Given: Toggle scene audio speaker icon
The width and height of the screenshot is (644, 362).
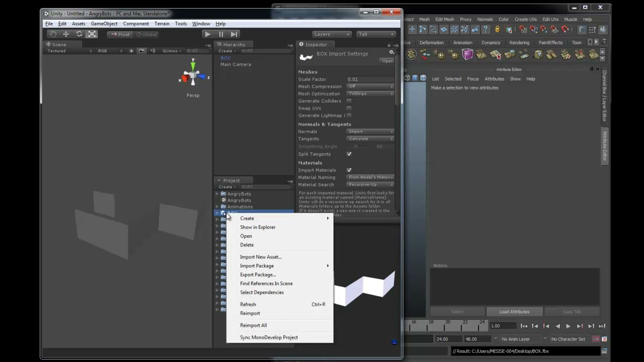Looking at the screenshot, I should [152, 51].
